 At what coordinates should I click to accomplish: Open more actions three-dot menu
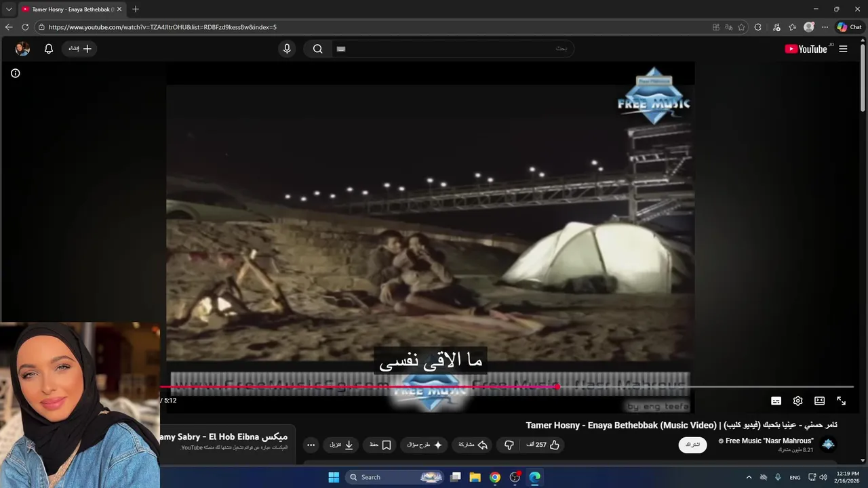coord(311,445)
